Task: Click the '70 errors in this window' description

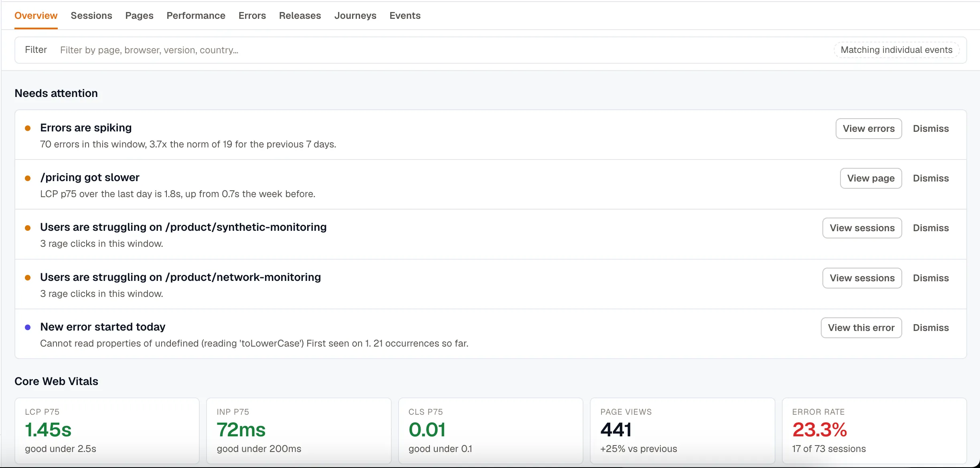Action: 188,144
